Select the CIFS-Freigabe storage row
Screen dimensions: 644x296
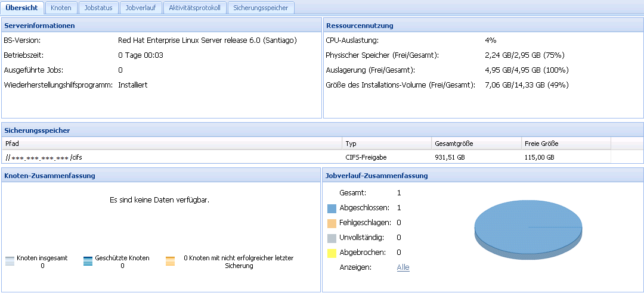366,157
